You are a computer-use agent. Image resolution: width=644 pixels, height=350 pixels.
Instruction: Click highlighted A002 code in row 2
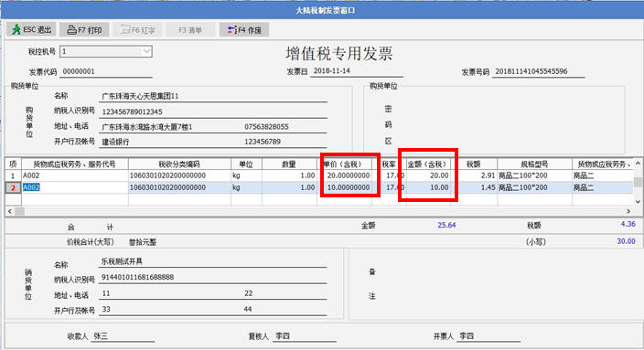point(31,187)
